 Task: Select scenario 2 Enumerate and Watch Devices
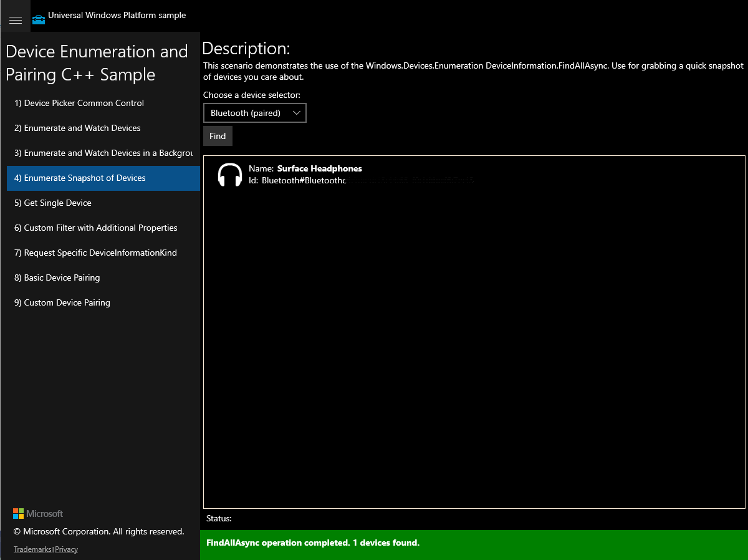103,128
